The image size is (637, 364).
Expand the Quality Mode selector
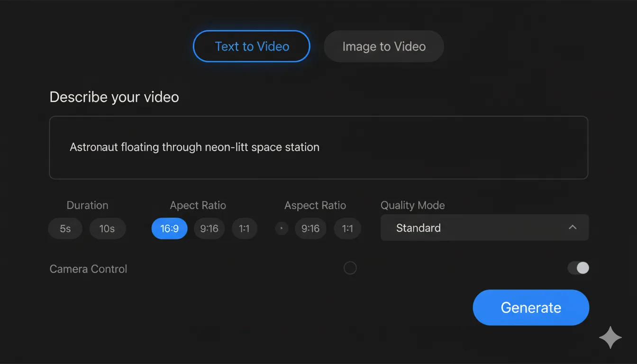point(484,227)
